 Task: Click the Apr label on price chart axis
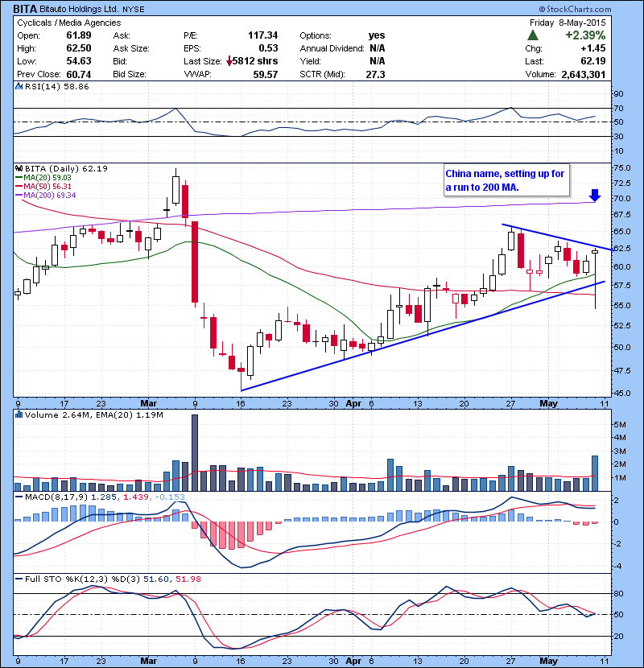pyautogui.click(x=353, y=403)
